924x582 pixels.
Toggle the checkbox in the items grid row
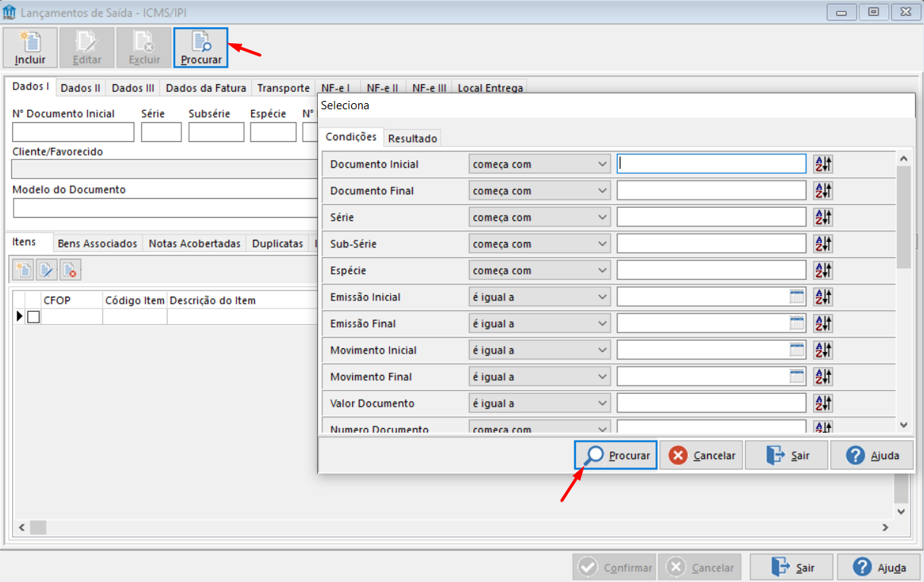pyautogui.click(x=33, y=316)
